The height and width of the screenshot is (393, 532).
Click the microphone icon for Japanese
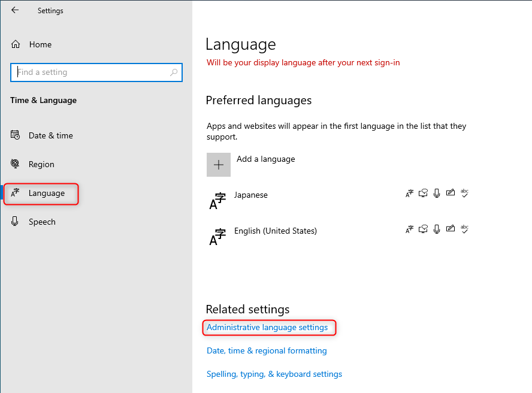tap(437, 193)
